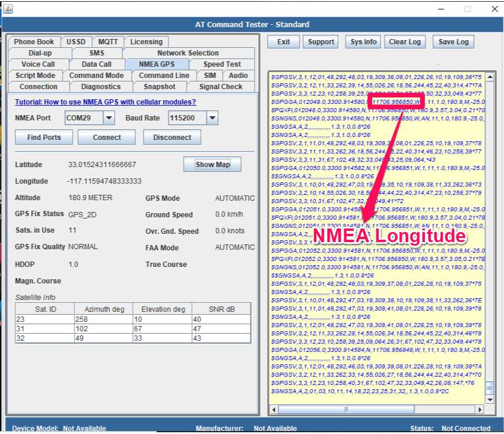Screen dimensions: 504x434
Task: Select the Voice Call tab
Action: [x=38, y=64]
